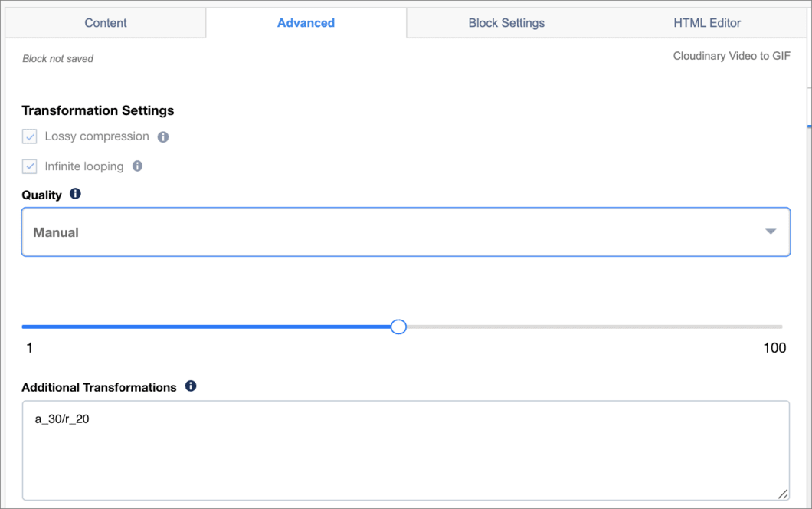Image resolution: width=812 pixels, height=509 pixels.
Task: Expand the Quality dropdown arrow
Action: (771, 232)
